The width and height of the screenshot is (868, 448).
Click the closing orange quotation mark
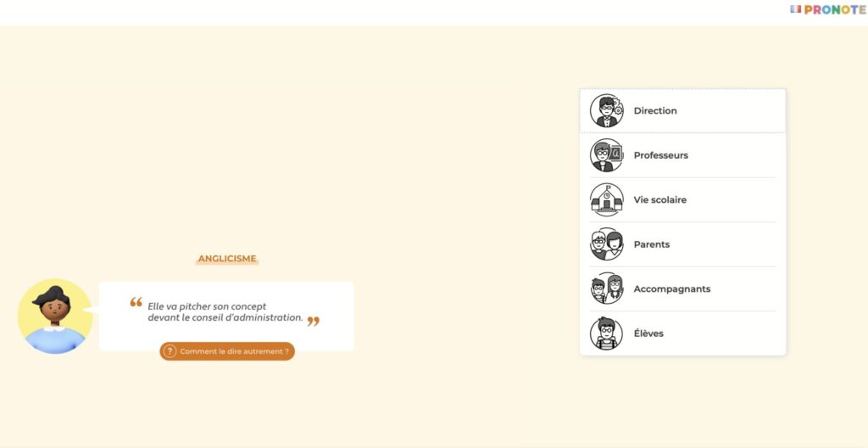click(x=314, y=321)
